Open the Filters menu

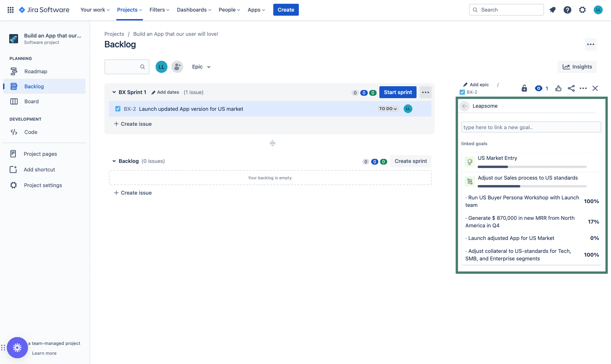[x=159, y=10]
